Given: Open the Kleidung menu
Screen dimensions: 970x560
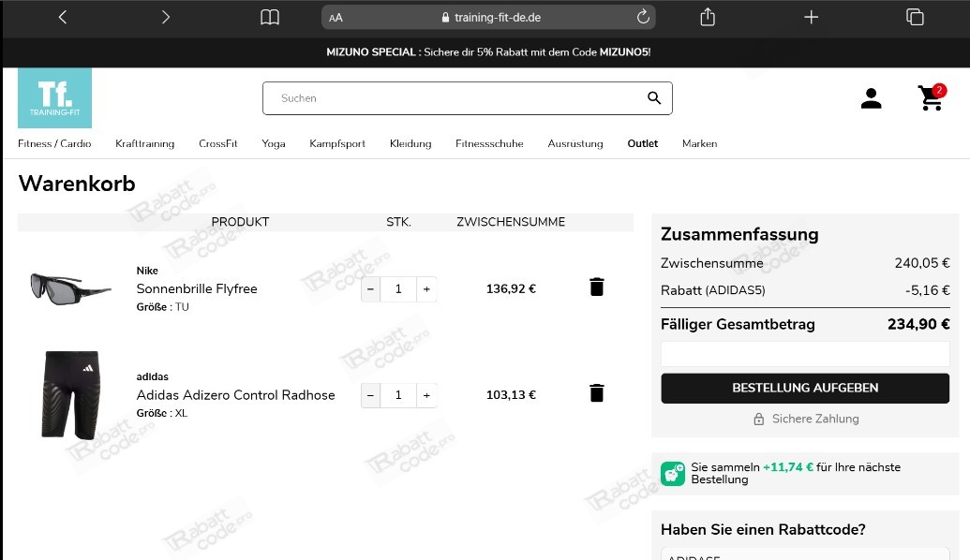Looking at the screenshot, I should tap(410, 143).
